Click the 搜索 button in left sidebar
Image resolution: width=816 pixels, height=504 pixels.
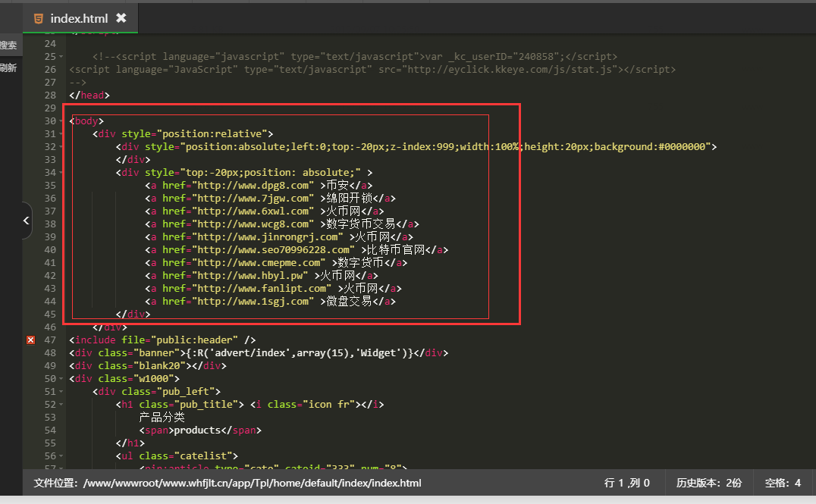tap(9, 45)
